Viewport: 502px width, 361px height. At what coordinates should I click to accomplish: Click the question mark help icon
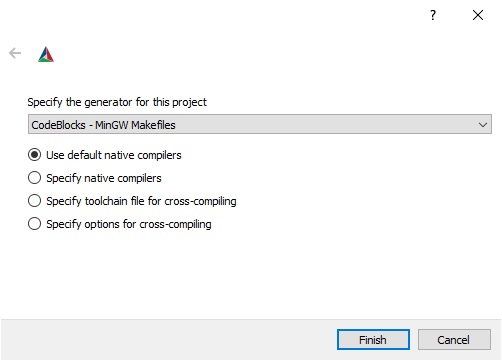[x=433, y=15]
